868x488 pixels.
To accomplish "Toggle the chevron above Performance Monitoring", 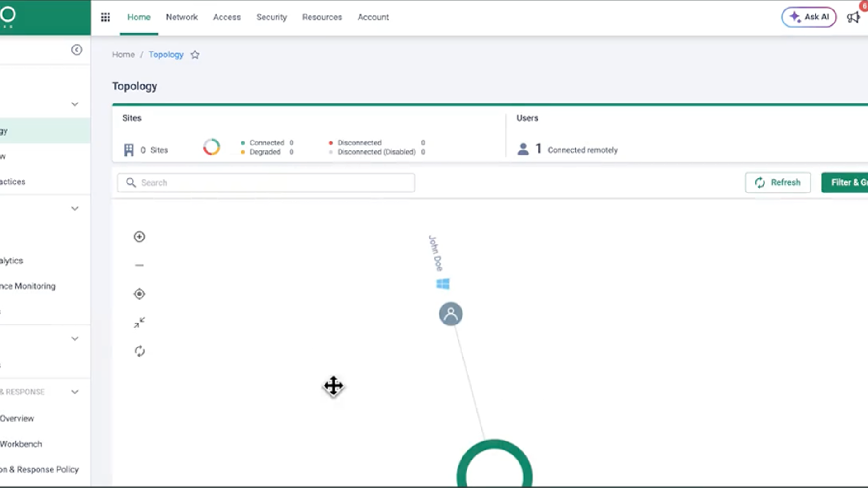I will coord(75,208).
